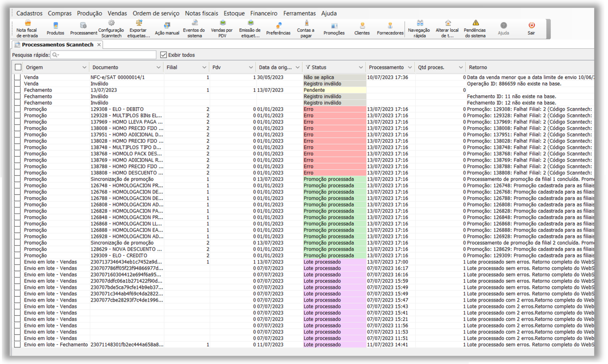The height and width of the screenshot is (364, 608).
Task: Check the row for NFC-e/SAT 00000014/1
Action: coord(17,78)
